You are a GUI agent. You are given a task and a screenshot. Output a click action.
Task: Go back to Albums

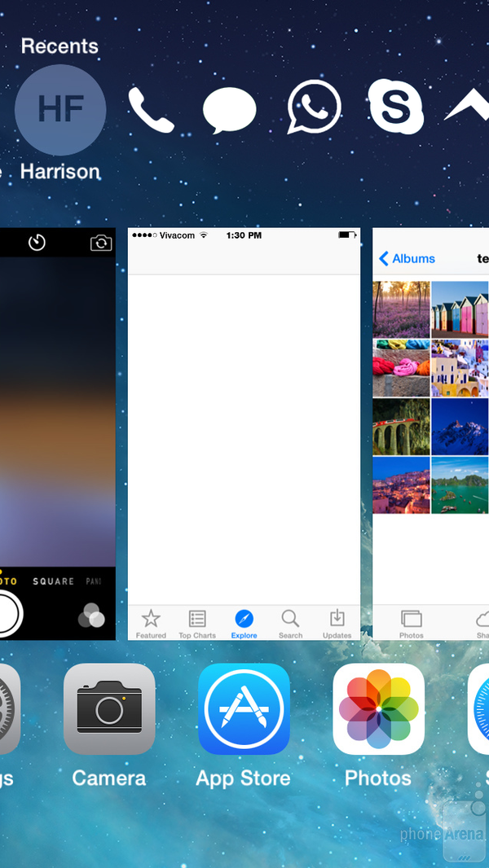point(407,258)
